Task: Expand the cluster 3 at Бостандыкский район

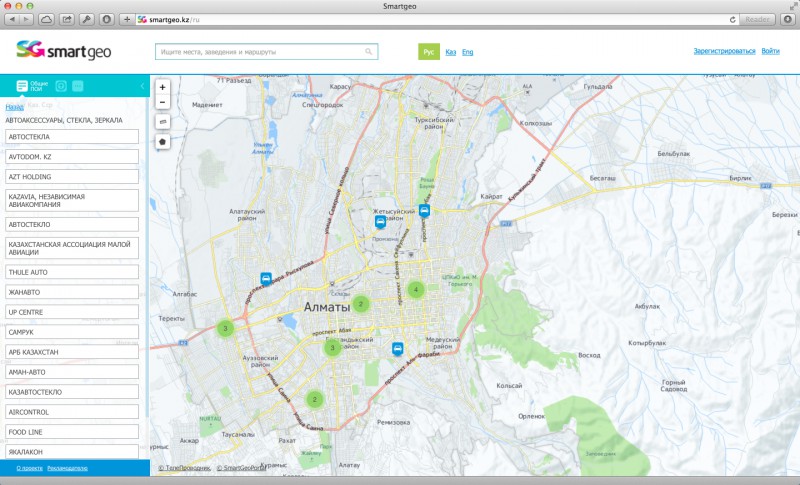Action: pyautogui.click(x=332, y=348)
